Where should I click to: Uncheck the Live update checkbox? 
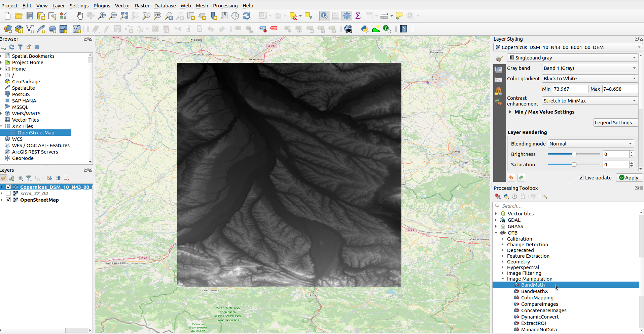[x=581, y=177]
